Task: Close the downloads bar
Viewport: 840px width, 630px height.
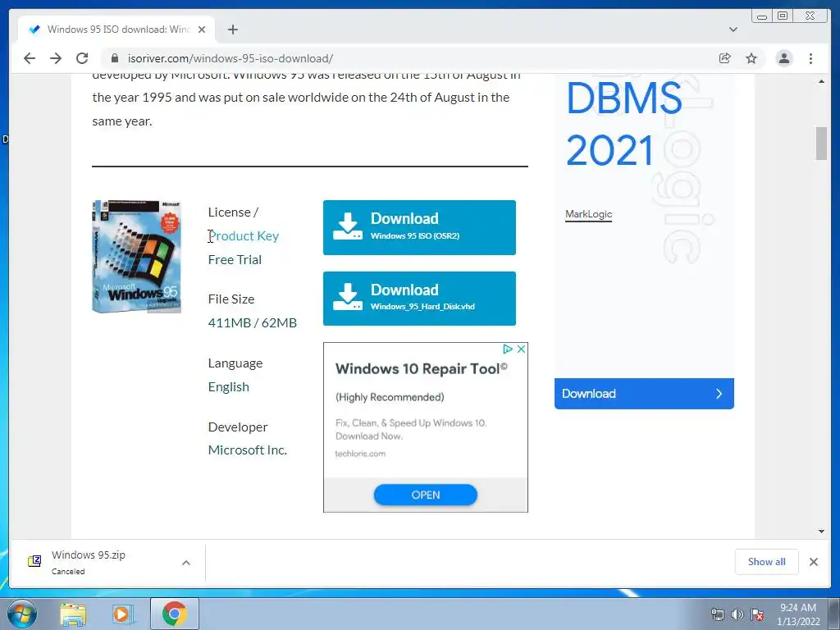Action: [x=814, y=562]
